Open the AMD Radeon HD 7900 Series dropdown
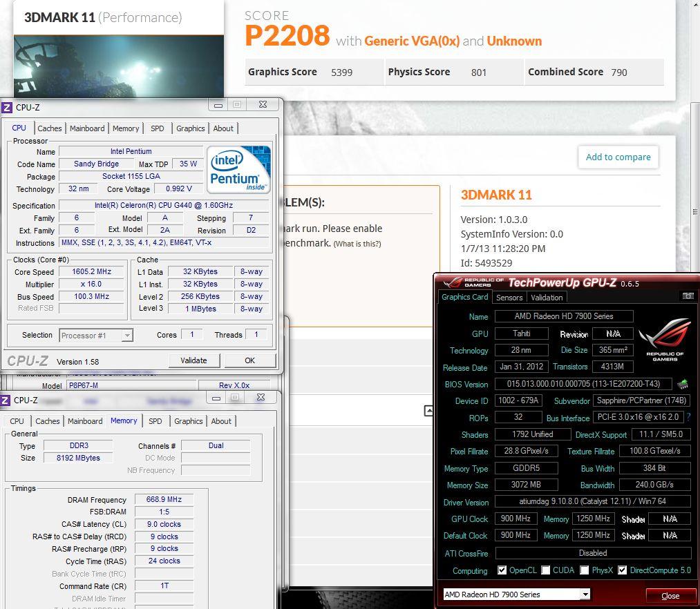 (585, 594)
